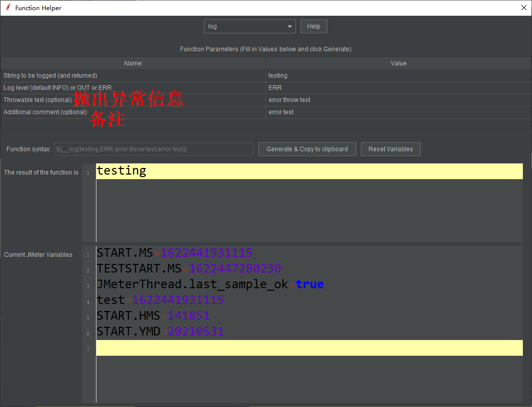Select the 'ERR' log level value

398,88
